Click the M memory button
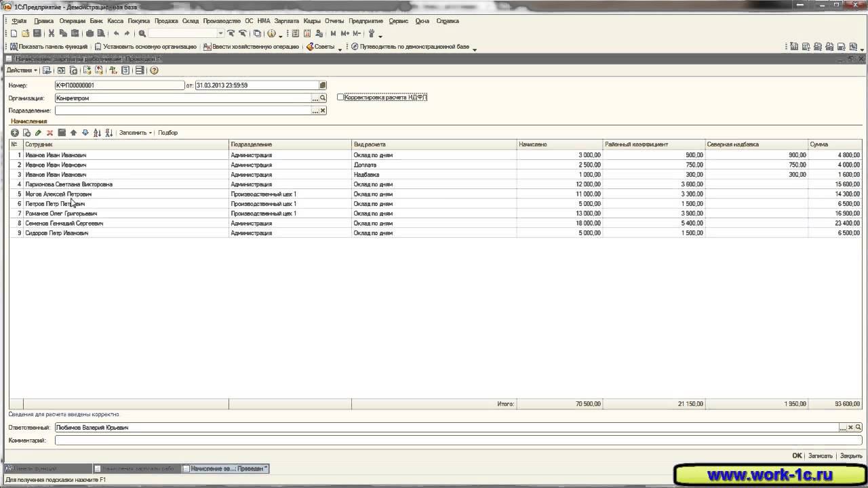Screen dimensions: 868x488 pyautogui.click(x=333, y=33)
